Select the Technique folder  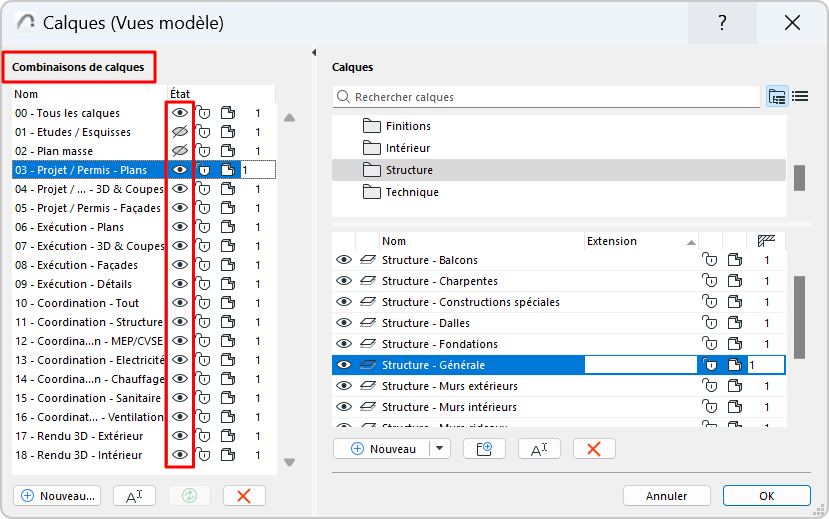coord(412,192)
